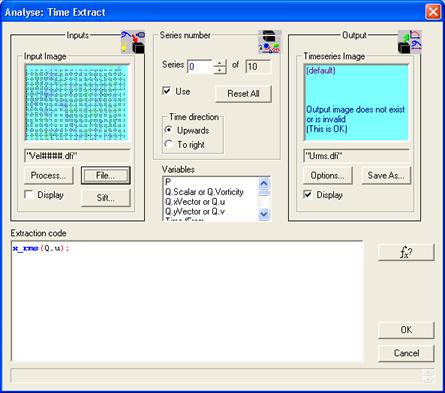Click the "Urms.dfi" output filename field
445x393 pixels.
pos(357,156)
